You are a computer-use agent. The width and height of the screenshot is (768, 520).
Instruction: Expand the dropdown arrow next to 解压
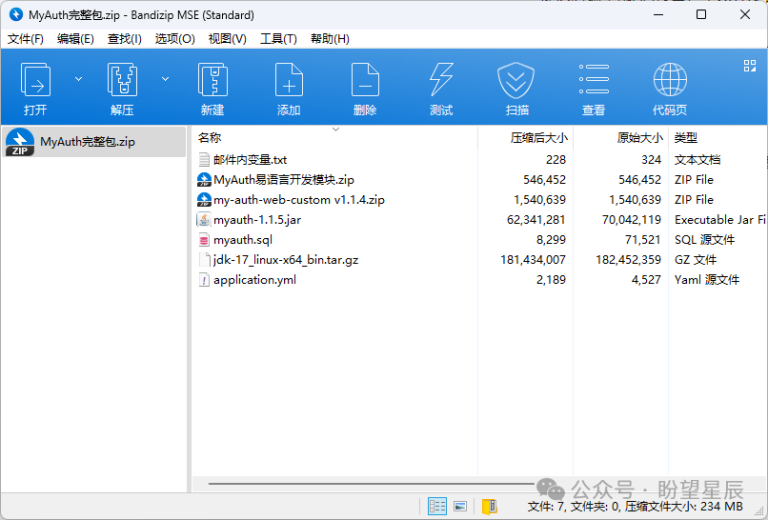click(166, 79)
